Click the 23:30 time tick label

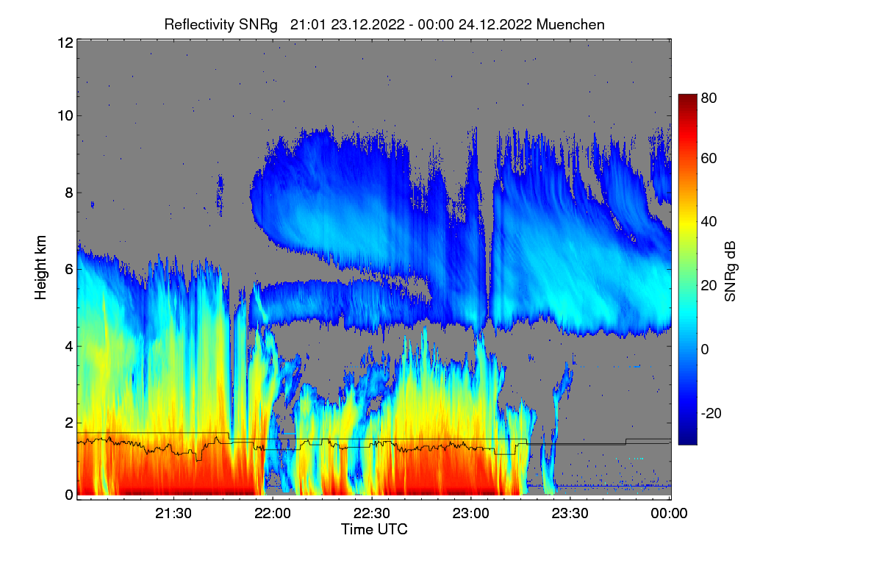click(570, 514)
